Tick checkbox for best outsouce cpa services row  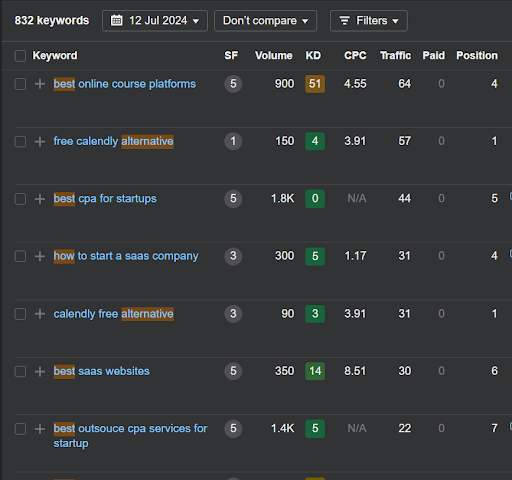tap(20, 429)
